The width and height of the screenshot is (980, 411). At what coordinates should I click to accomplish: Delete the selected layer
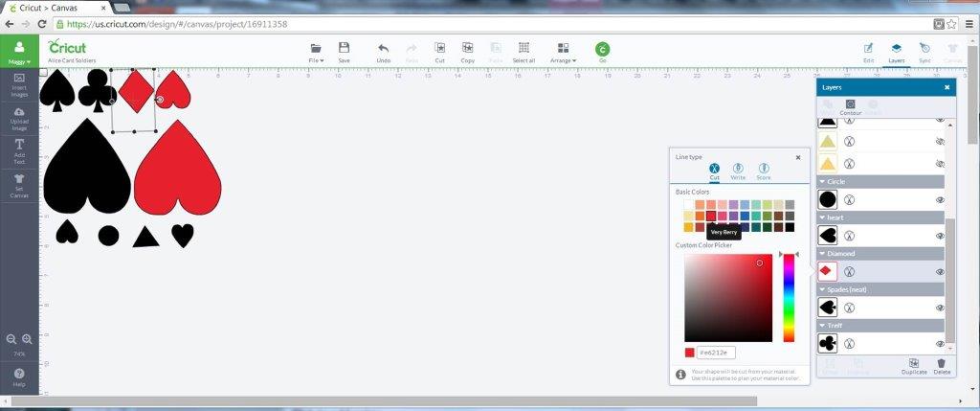coord(942,367)
